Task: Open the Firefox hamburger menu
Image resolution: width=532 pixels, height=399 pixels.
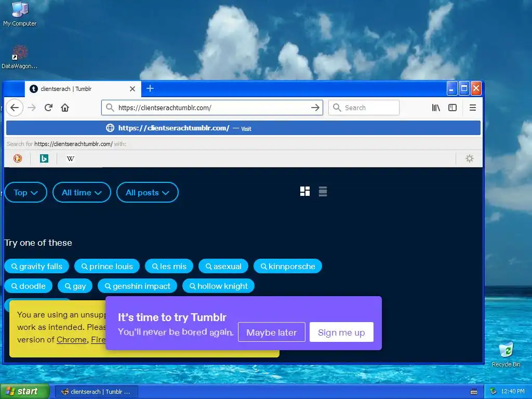Action: click(x=472, y=108)
